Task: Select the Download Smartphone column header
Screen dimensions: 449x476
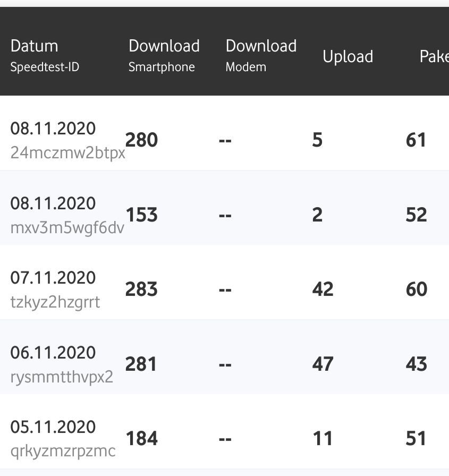Action: tap(164, 56)
